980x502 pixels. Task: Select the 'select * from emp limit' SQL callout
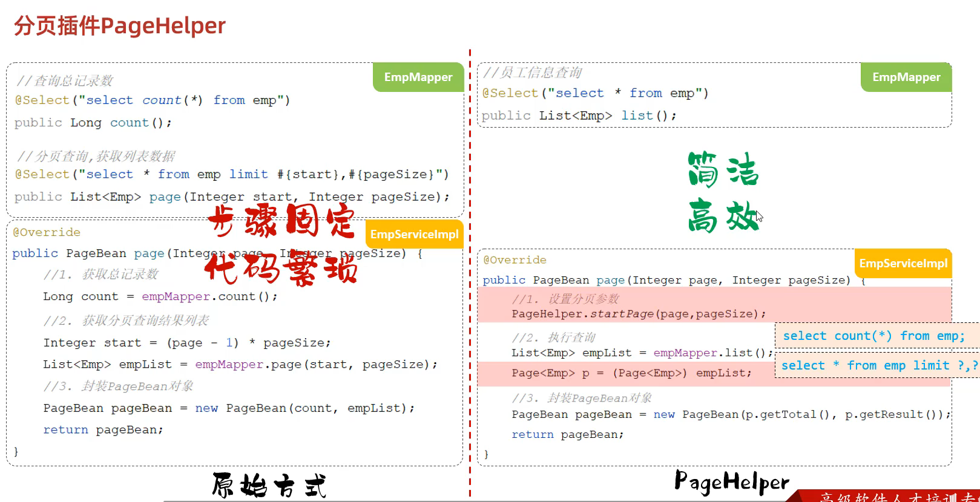pyautogui.click(x=878, y=365)
